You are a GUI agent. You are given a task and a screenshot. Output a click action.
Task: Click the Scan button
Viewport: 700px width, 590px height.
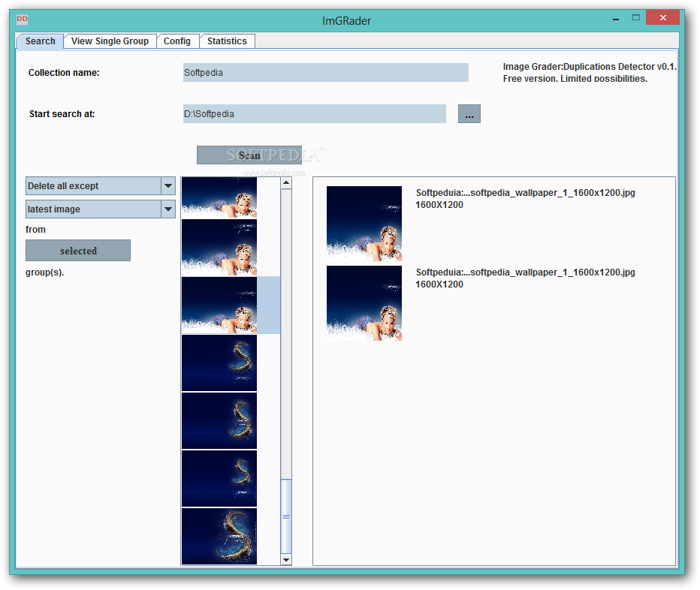click(249, 155)
